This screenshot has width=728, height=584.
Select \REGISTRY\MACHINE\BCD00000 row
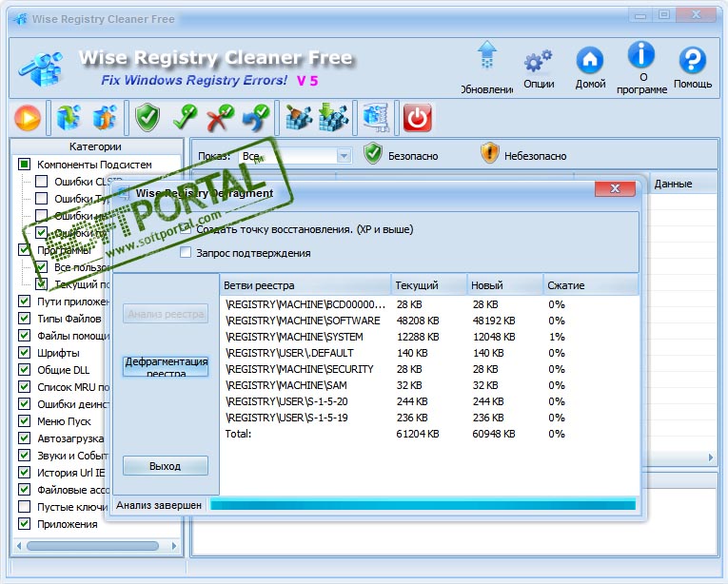(x=430, y=304)
